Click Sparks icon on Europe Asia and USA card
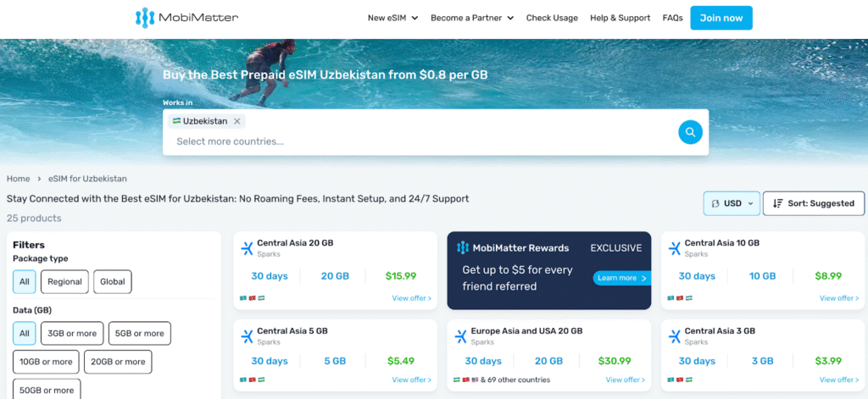This screenshot has height=399, width=868. point(460,336)
